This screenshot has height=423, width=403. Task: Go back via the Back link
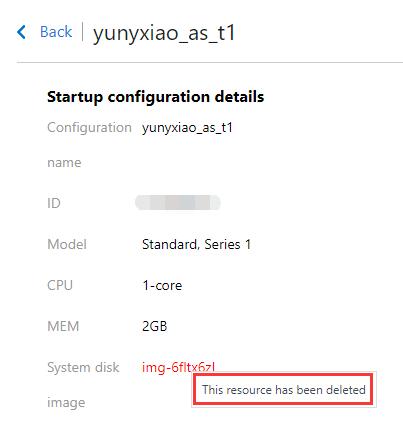click(56, 32)
